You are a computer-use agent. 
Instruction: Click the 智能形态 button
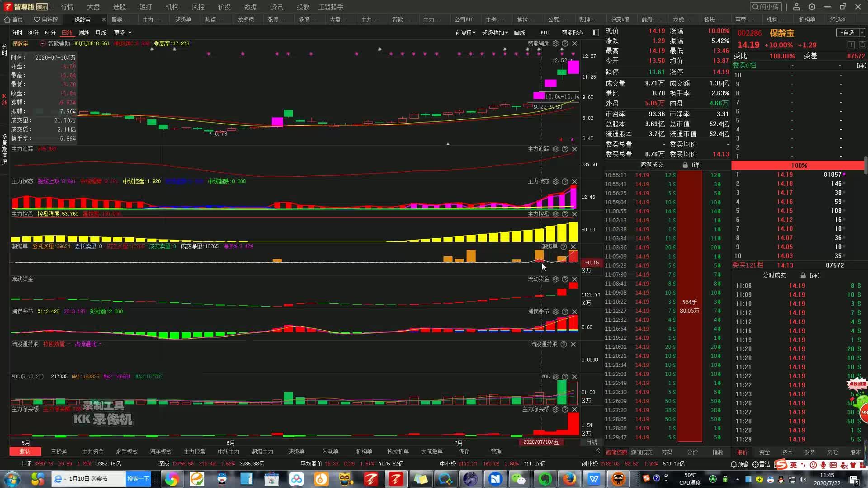[572, 33]
